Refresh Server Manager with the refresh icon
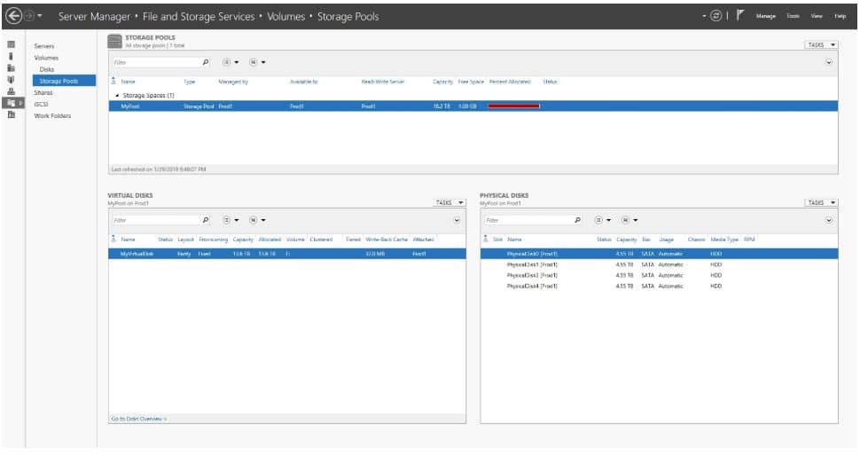This screenshot has width=868, height=456. point(716,17)
